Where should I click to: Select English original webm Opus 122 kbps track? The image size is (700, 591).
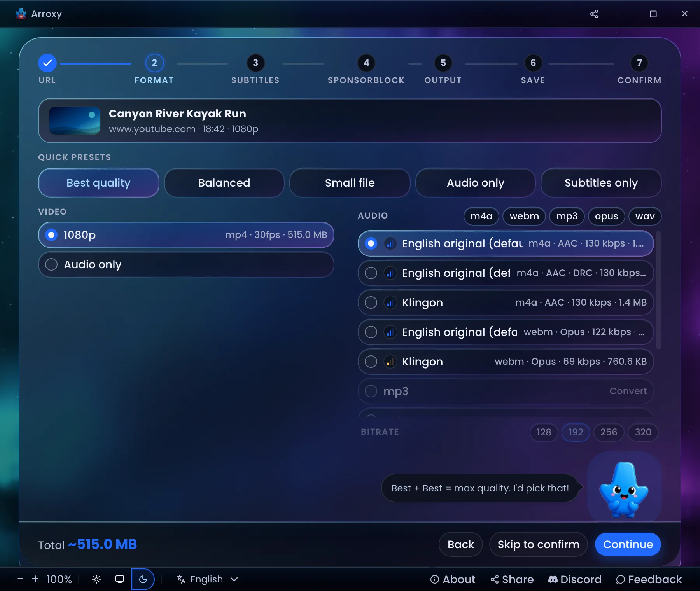click(506, 332)
